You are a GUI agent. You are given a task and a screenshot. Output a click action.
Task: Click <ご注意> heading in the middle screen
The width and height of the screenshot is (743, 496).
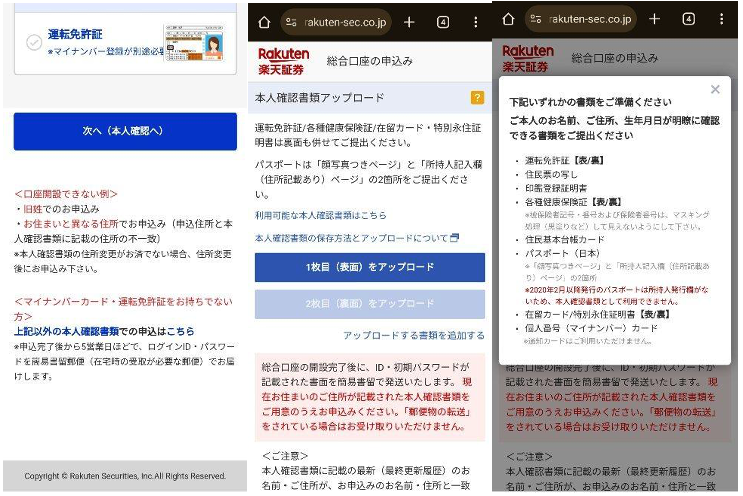point(285,456)
